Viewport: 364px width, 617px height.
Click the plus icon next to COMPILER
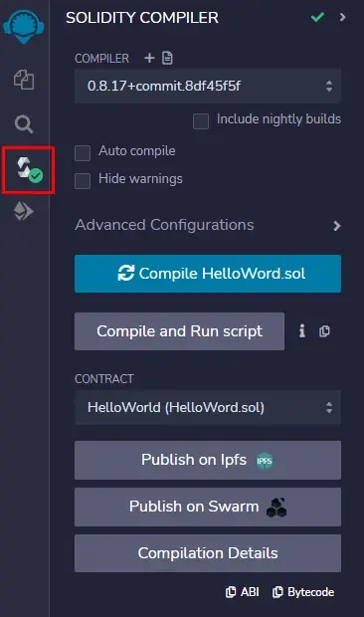point(149,59)
